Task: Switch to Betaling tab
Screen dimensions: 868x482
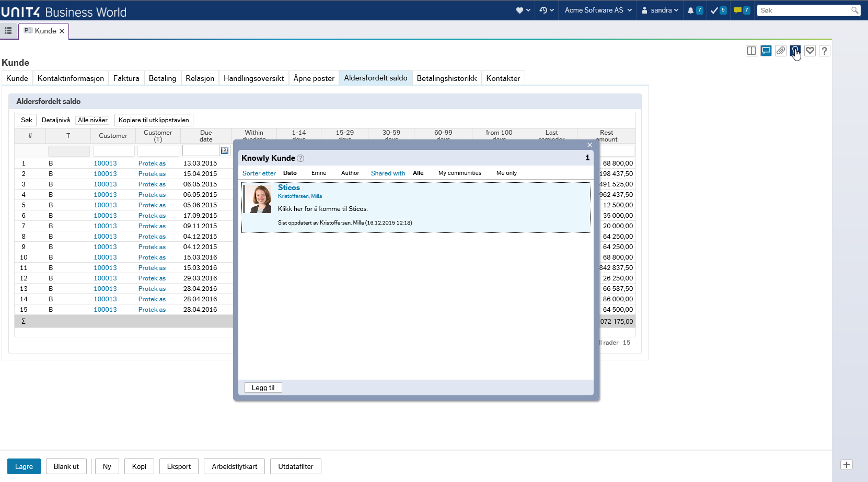Action: tap(163, 78)
